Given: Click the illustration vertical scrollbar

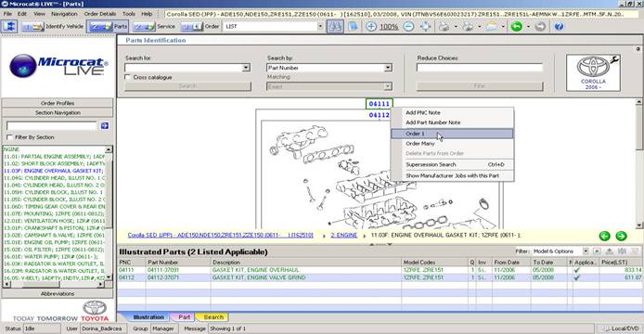Looking at the screenshot, I should click(x=638, y=163).
